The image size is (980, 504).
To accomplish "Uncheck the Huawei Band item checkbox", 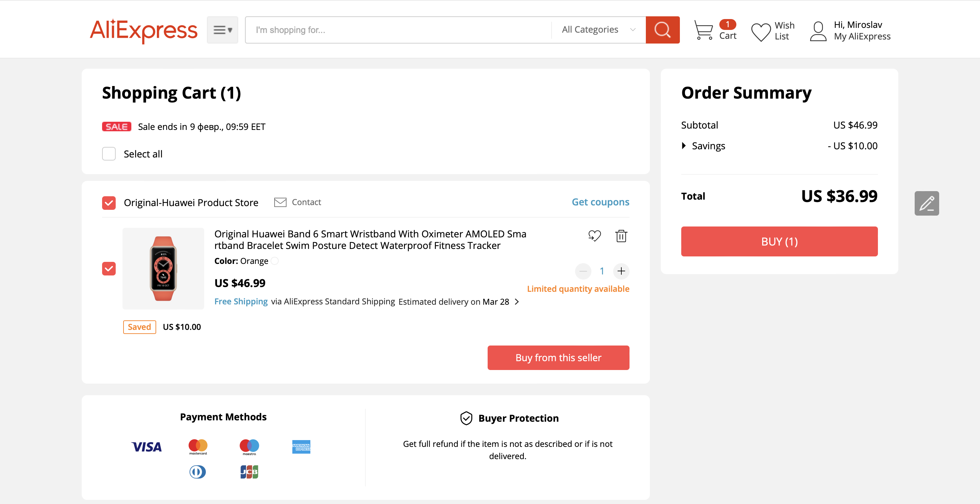I will tap(109, 268).
